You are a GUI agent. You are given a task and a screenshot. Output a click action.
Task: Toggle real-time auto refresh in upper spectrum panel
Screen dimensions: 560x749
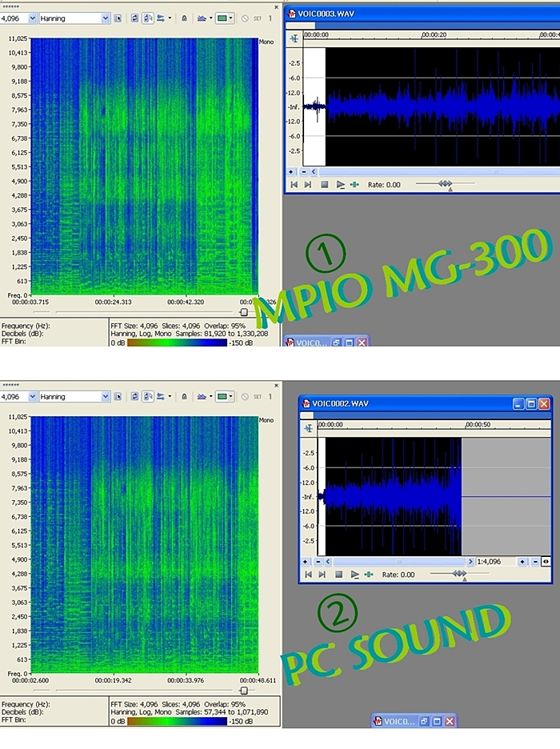click(x=147, y=18)
